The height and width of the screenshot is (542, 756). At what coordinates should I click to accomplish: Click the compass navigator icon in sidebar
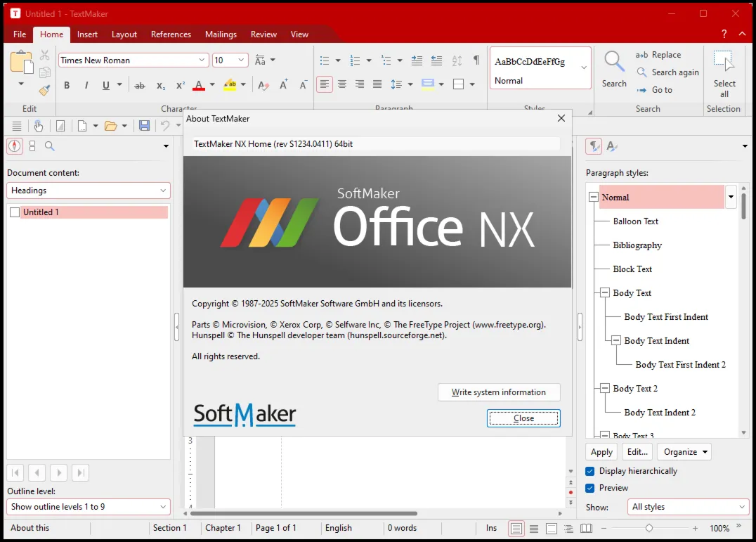click(15, 146)
